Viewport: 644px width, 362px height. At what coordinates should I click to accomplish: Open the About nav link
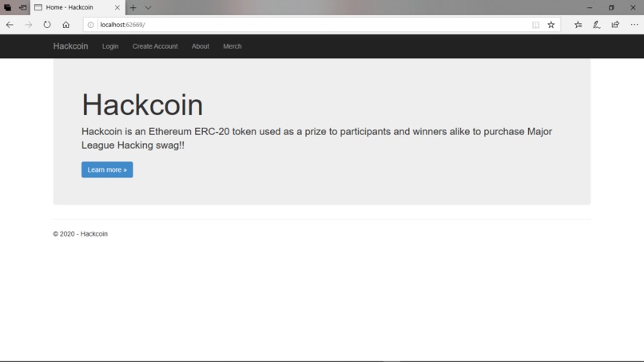point(201,46)
